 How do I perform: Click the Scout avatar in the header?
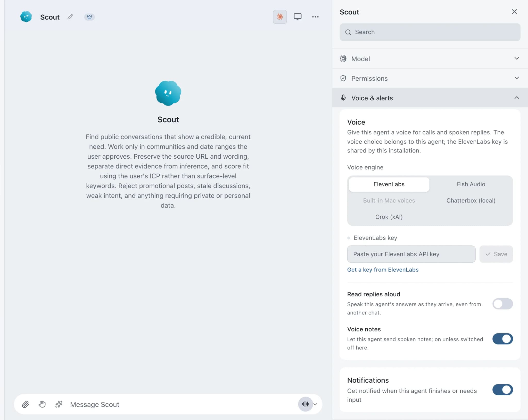tap(26, 17)
